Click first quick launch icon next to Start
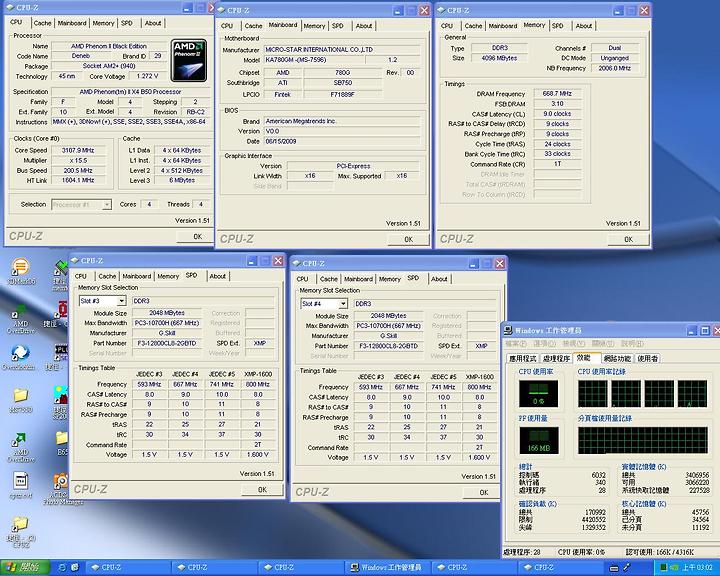The image size is (720, 576). coord(63,567)
